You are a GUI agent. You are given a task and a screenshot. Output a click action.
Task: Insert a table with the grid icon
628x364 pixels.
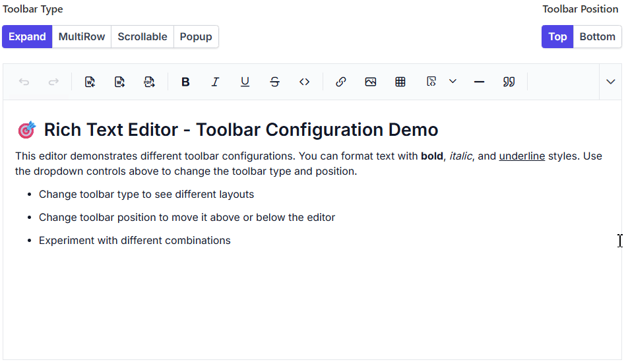click(400, 82)
